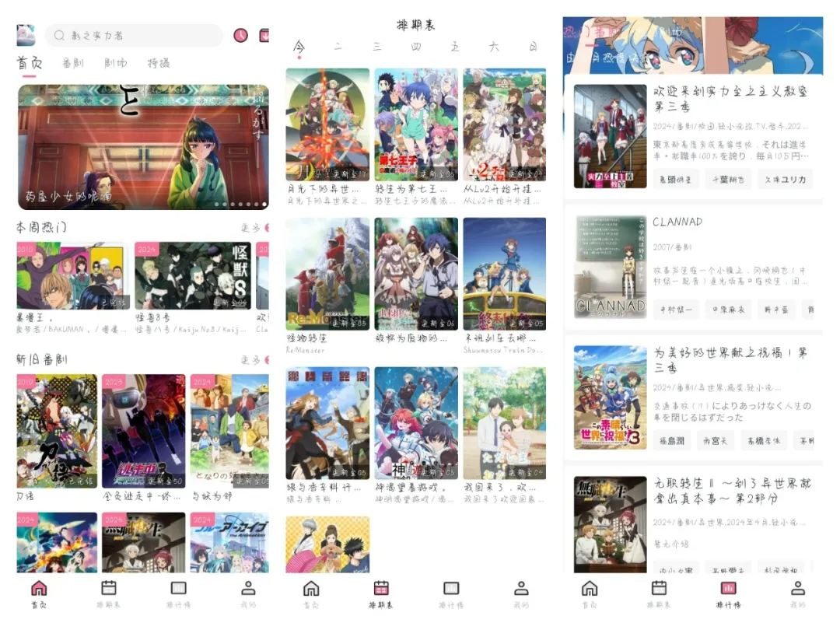Image resolution: width=840 pixels, height=630 pixels.
Task: Open the 欢迎来到实力至上主义教室 第三季 ranking entry
Action: 693,137
